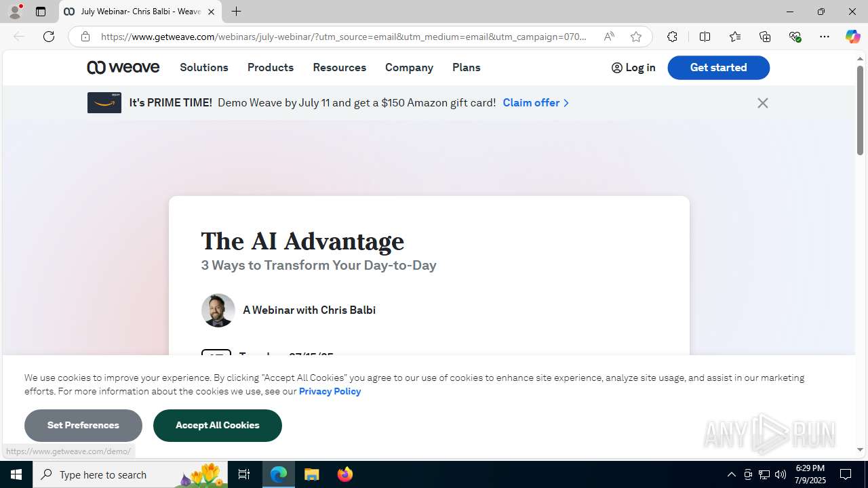Open the notification center icon

846,474
